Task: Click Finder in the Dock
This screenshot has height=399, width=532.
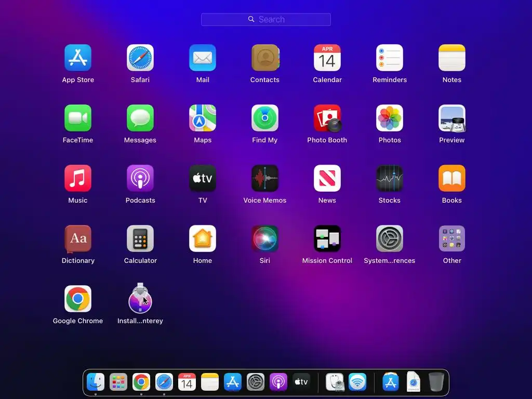Action: [96, 382]
